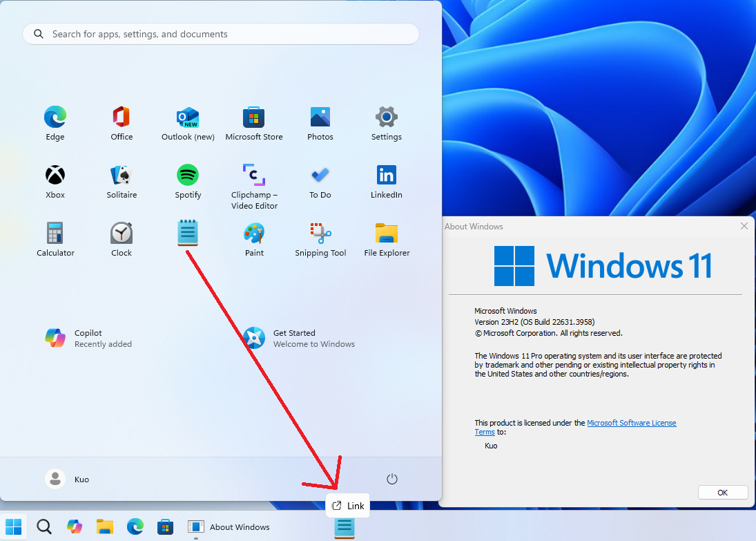The height and width of the screenshot is (541, 756).
Task: Launch the Xbox app
Action: (x=55, y=182)
